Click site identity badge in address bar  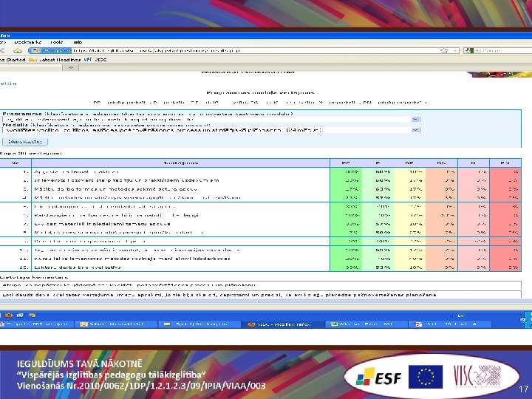point(50,50)
